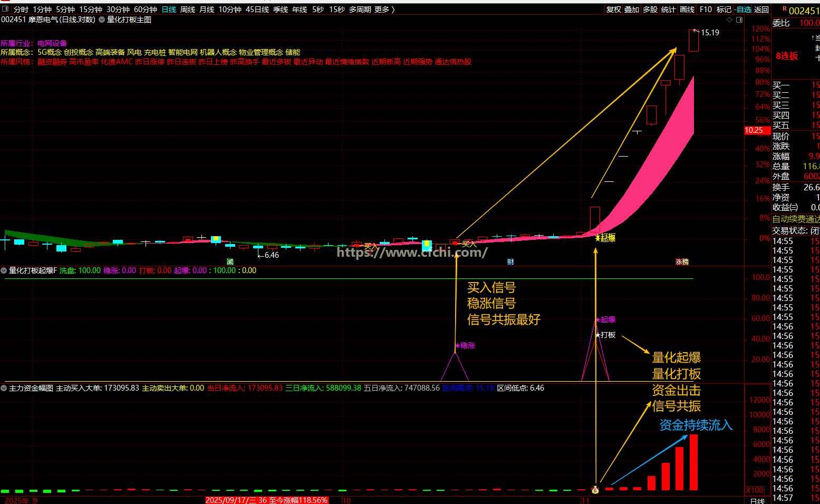Click the 日线 label at the bottom-right
Image resolution: width=820 pixels, height=504 pixels.
[x=757, y=501]
